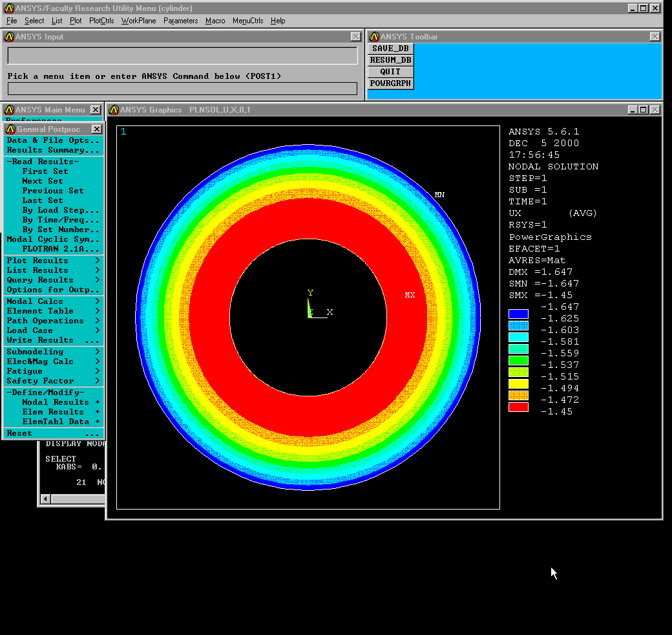Screen dimensions: 672x635
Task: Click the POWRGRPH toolbar button
Action: (390, 83)
